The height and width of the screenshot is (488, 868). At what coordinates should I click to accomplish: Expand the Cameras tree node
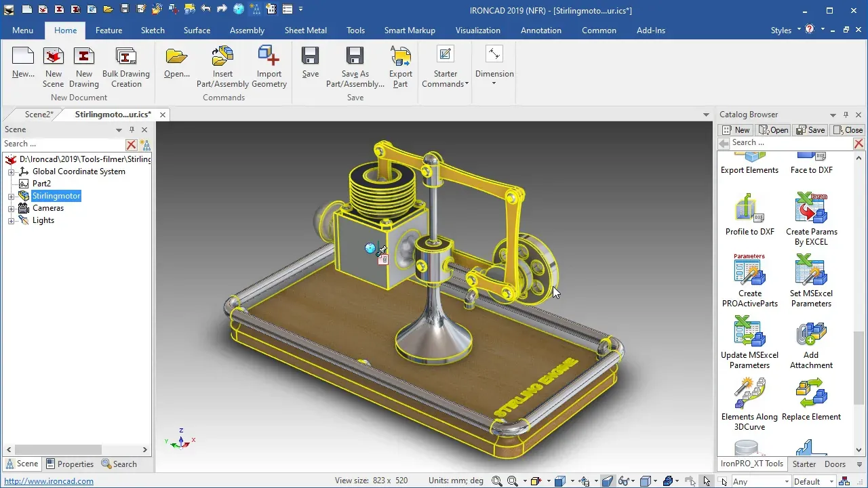click(x=11, y=209)
